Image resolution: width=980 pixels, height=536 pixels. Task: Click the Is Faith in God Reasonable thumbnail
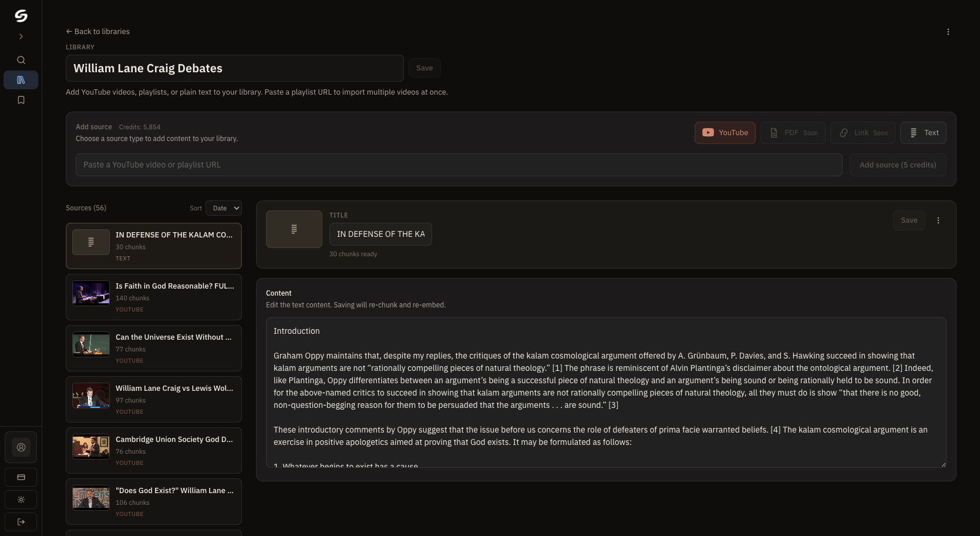[91, 293]
